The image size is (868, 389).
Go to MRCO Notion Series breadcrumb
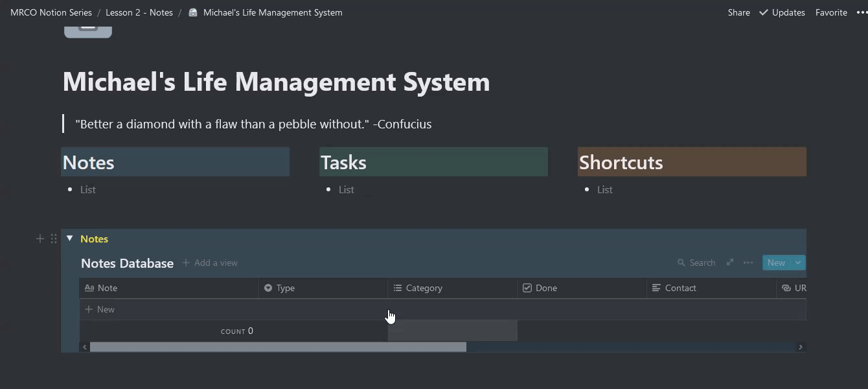pyautogui.click(x=51, y=12)
